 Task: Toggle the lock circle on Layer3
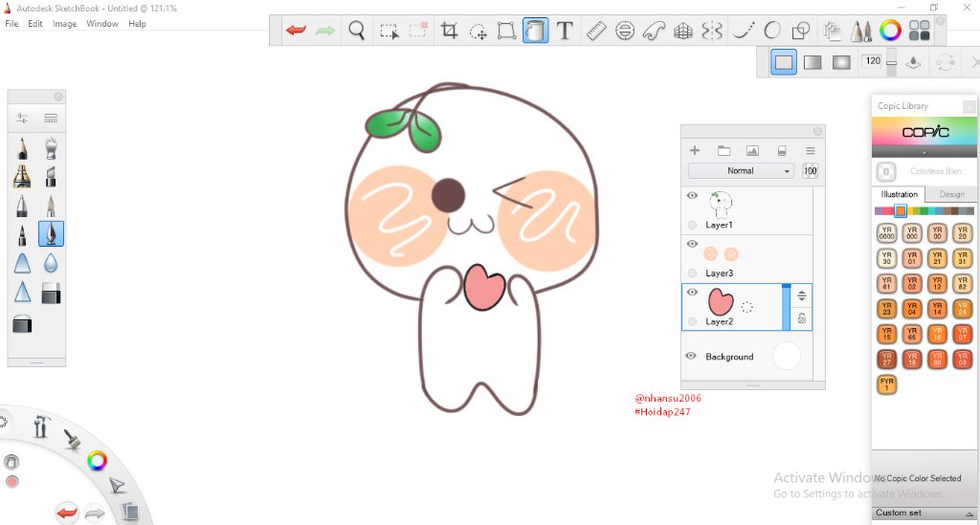692,273
